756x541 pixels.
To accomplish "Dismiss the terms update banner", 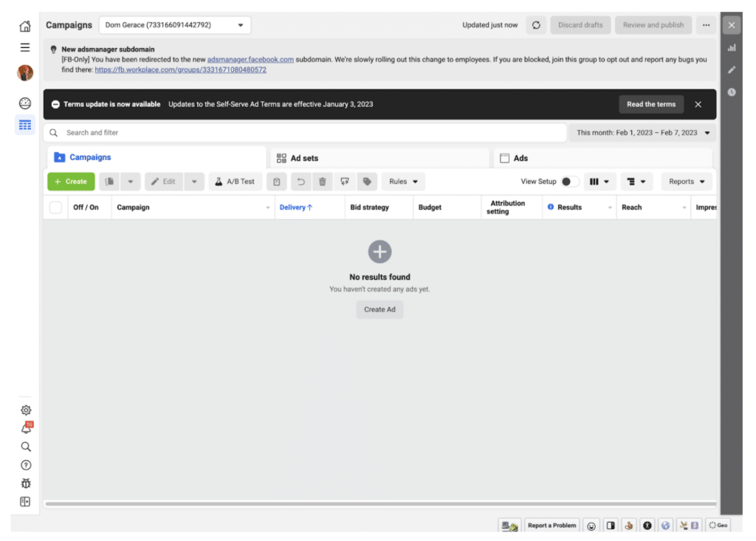I will pos(698,104).
